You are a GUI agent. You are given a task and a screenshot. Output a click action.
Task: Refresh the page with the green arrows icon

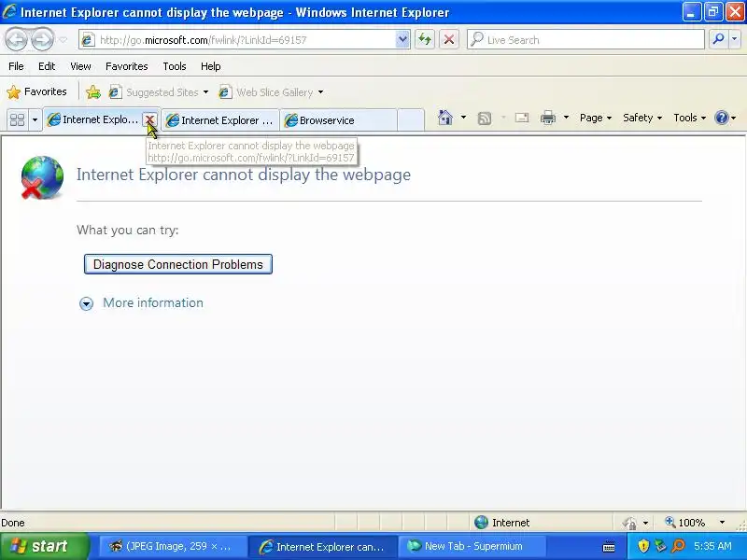pyautogui.click(x=425, y=40)
